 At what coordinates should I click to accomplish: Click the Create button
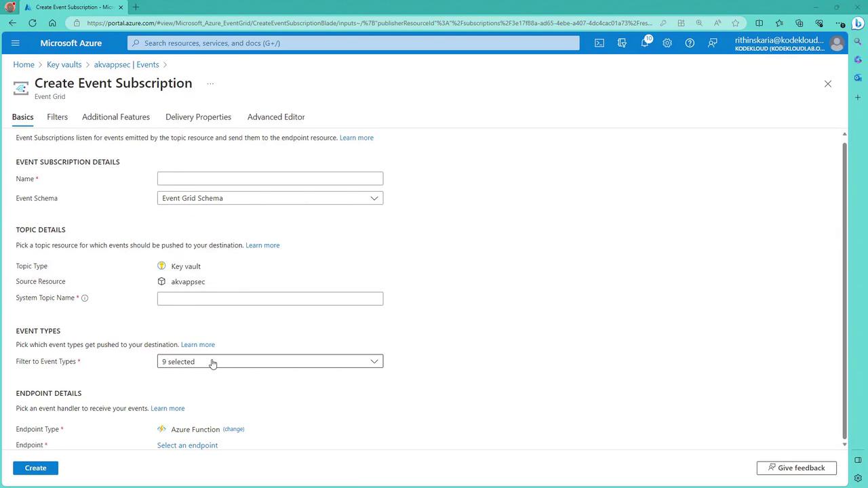[35, 468]
